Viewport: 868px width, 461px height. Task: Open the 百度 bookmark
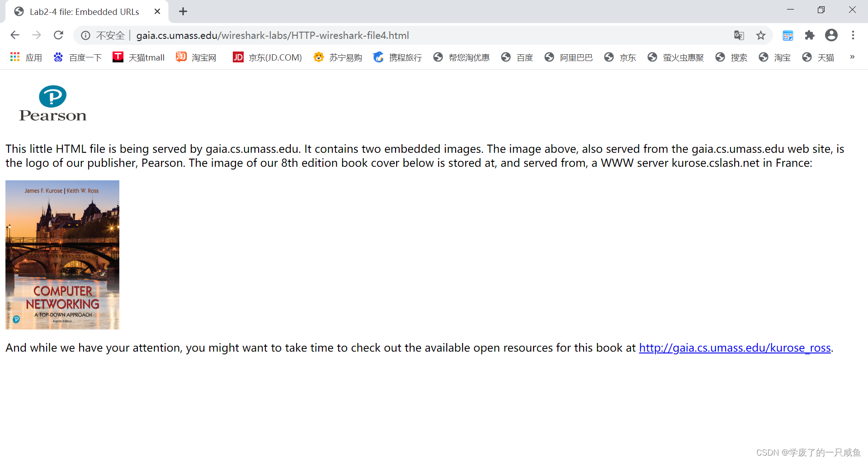517,57
